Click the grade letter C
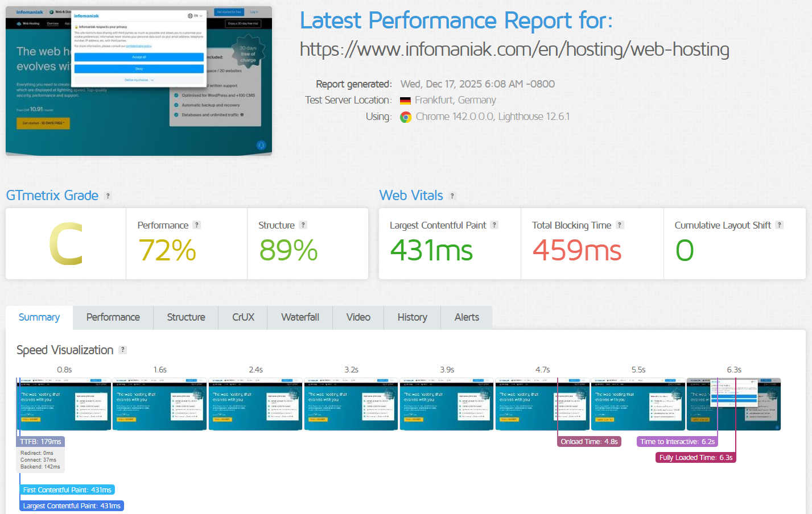The height and width of the screenshot is (514, 812). [66, 244]
